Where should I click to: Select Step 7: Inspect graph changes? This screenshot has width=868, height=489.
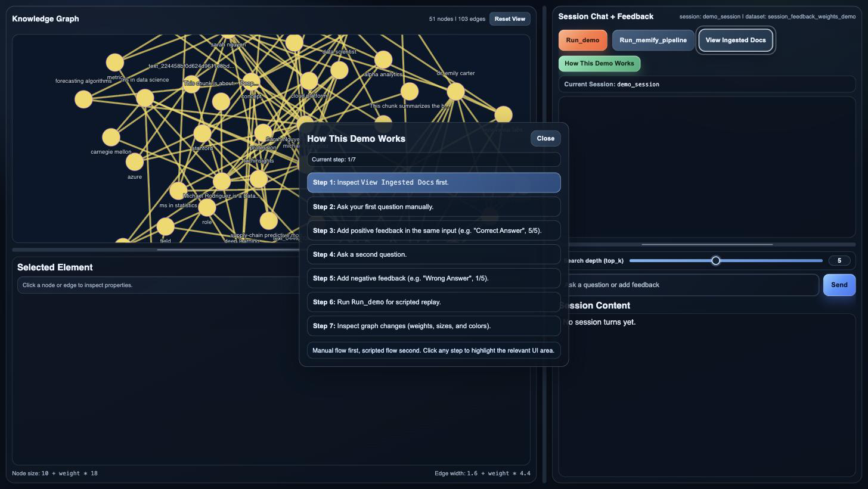(434, 326)
